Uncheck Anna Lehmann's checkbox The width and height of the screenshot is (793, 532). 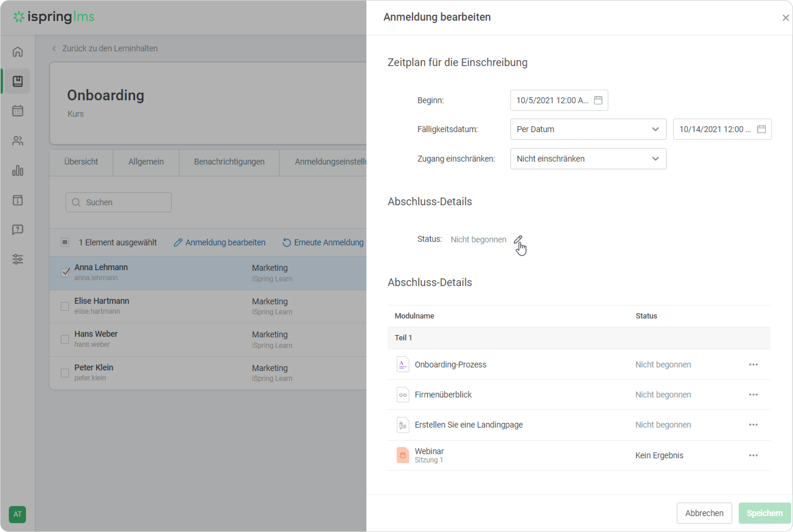pos(65,272)
